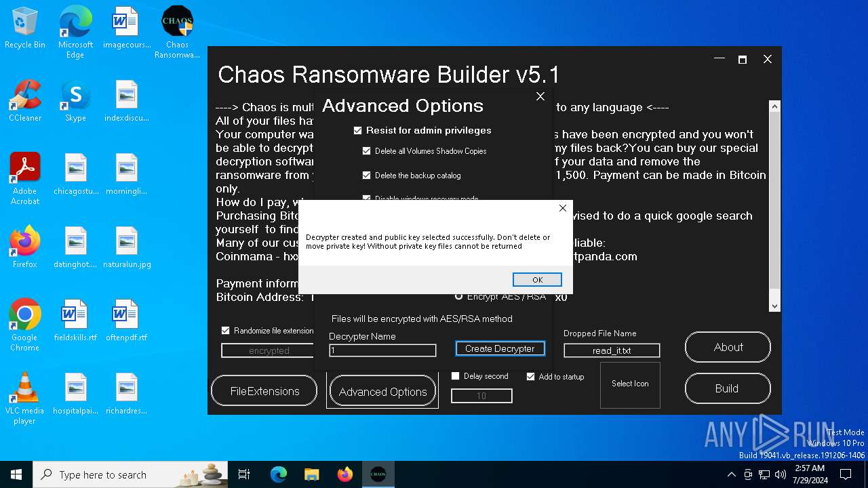Open the clock showing 2:57 AM
868x488 pixels.
coord(809,474)
